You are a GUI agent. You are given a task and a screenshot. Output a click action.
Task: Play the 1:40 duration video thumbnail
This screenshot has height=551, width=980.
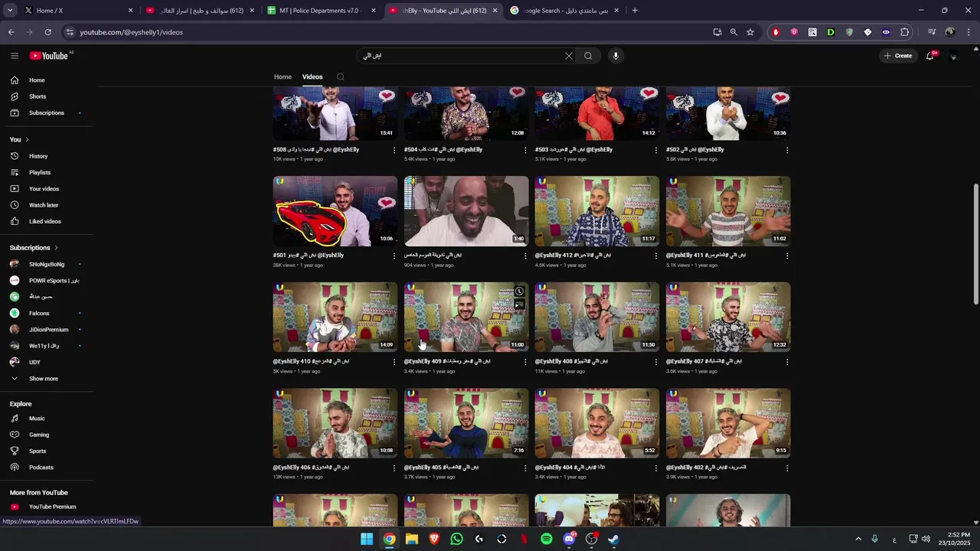[x=466, y=211]
